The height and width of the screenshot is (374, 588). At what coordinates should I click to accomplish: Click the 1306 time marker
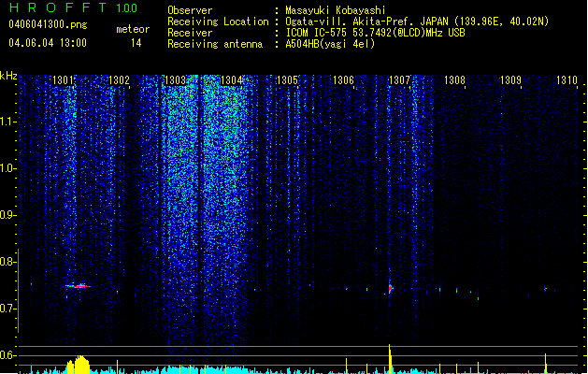point(343,80)
